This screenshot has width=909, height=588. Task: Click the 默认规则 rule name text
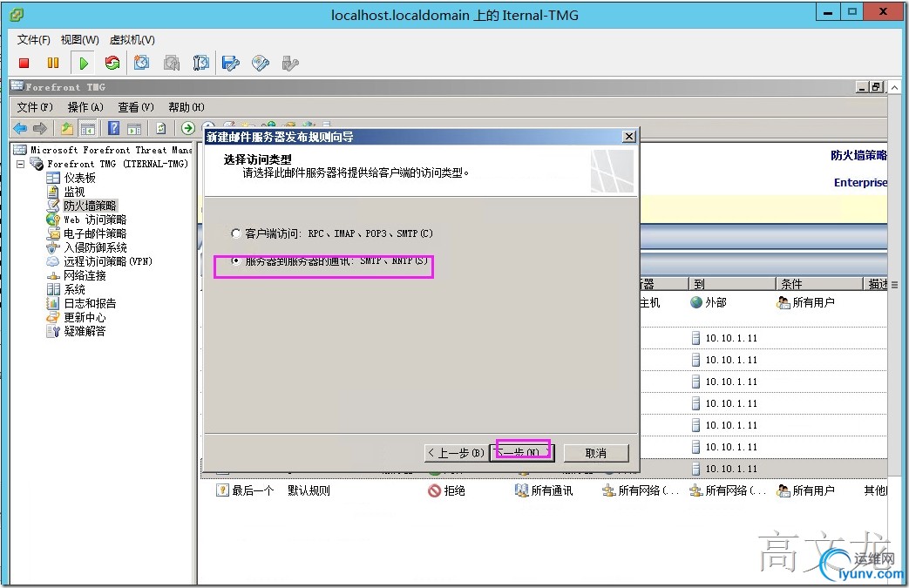pos(309,490)
